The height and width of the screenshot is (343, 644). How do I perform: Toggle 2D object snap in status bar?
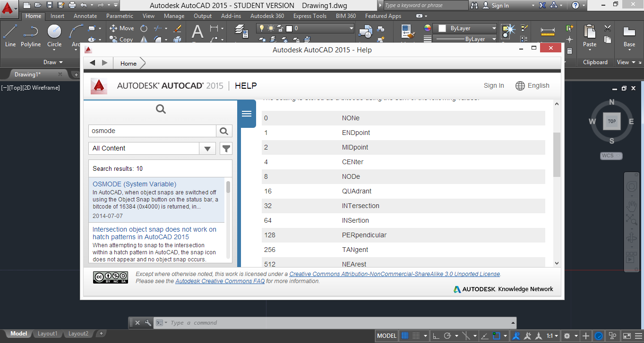click(497, 336)
